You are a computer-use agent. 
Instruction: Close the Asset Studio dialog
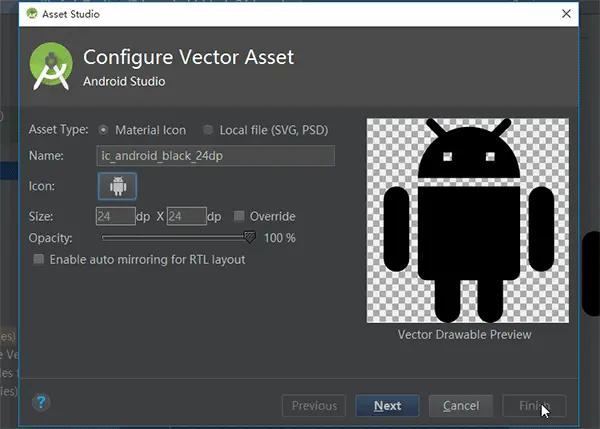(566, 14)
